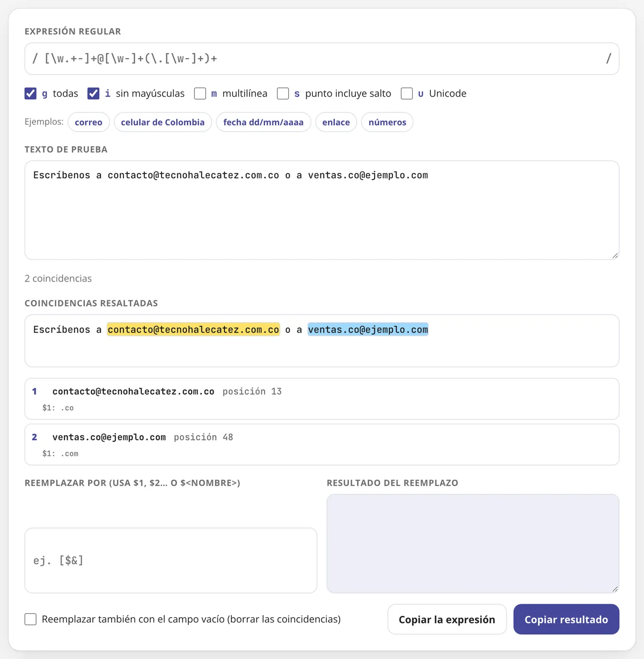Grab the replacement result resize handle
644x659 pixels.
point(615,589)
